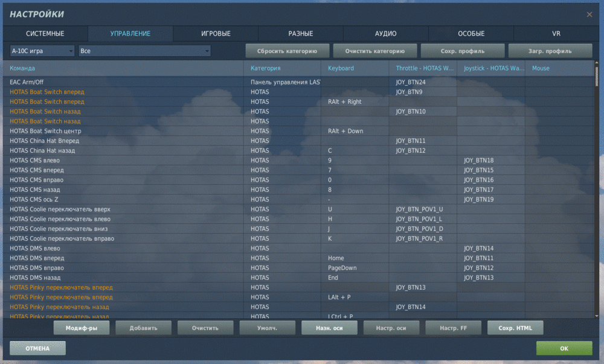Expand the Все category filter dropdown

[144, 51]
